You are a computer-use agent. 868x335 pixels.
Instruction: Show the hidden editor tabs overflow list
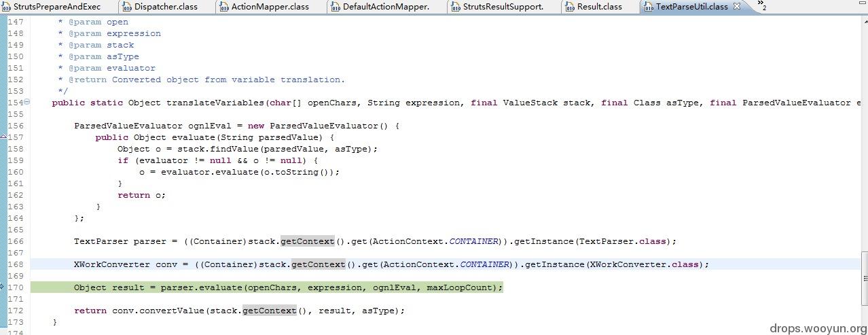coord(761,6)
